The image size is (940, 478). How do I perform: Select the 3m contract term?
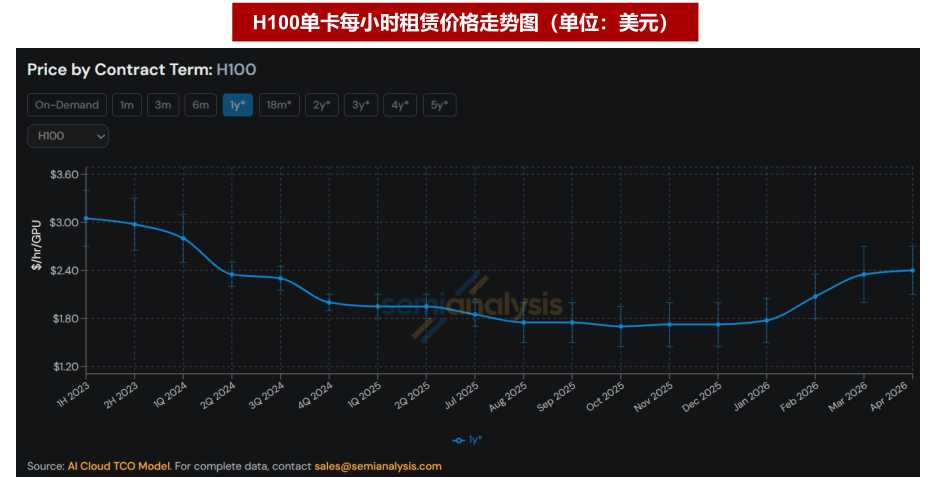162,105
